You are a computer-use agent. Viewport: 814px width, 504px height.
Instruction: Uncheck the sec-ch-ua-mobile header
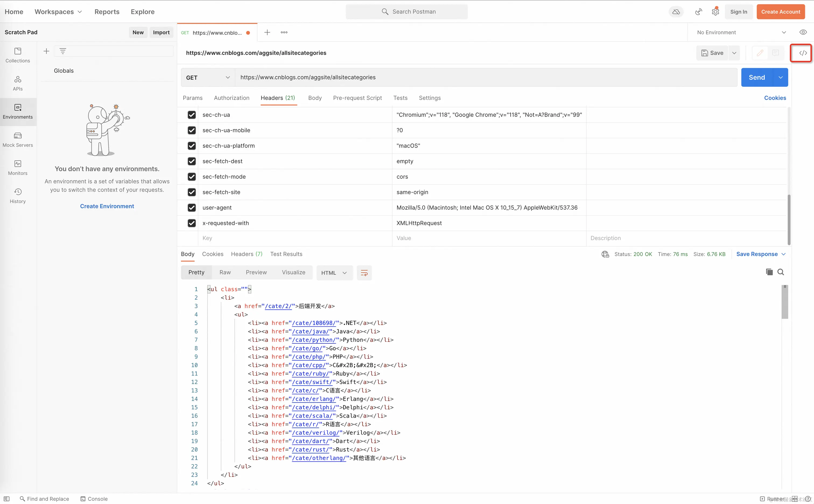191,130
